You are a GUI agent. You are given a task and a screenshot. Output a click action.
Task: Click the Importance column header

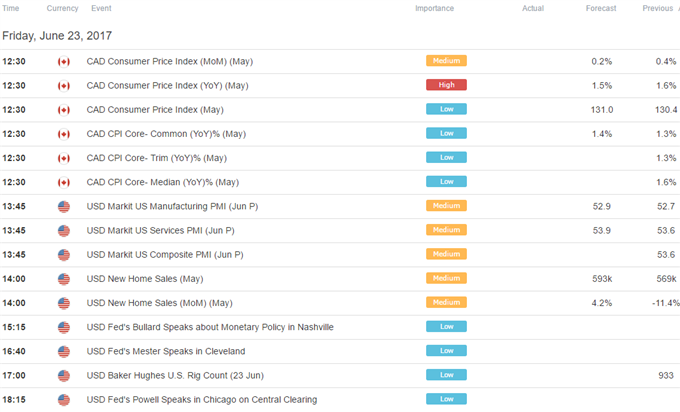tap(435, 8)
